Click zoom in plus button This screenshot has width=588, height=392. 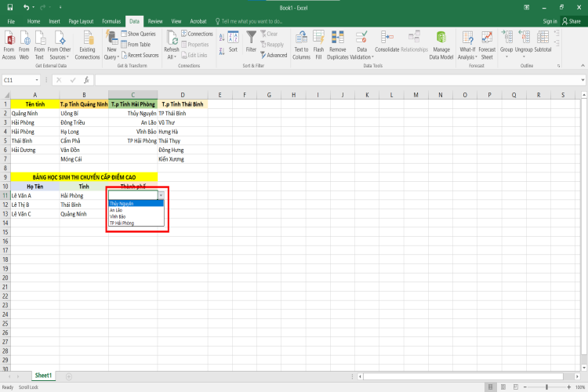pos(569,387)
